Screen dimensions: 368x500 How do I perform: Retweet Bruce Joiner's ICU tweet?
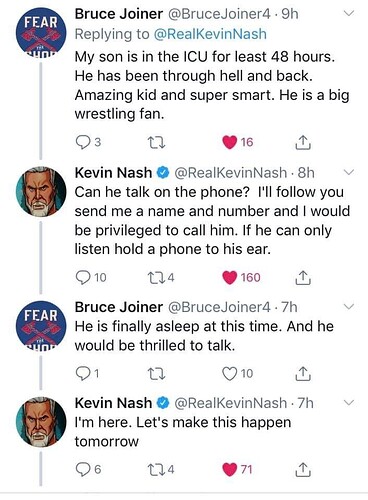(156, 142)
